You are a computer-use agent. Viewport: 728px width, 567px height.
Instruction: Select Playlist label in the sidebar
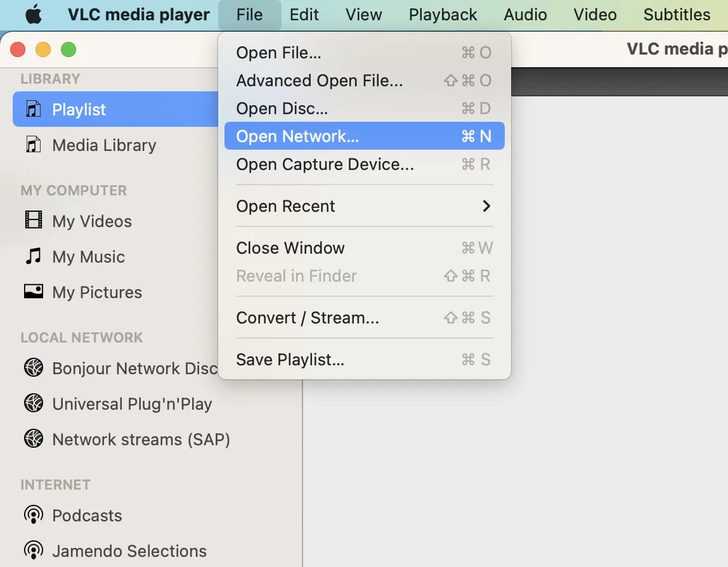[x=79, y=110]
